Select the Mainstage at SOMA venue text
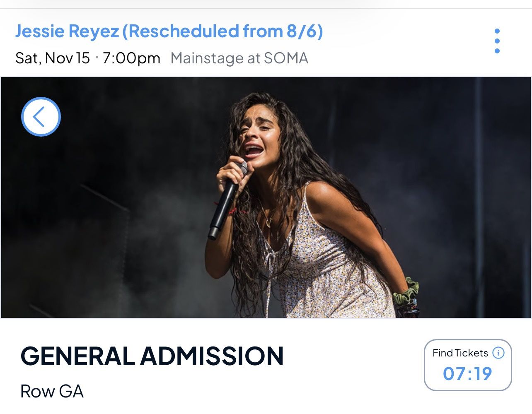Viewport: 532px width, 414px height. point(239,58)
